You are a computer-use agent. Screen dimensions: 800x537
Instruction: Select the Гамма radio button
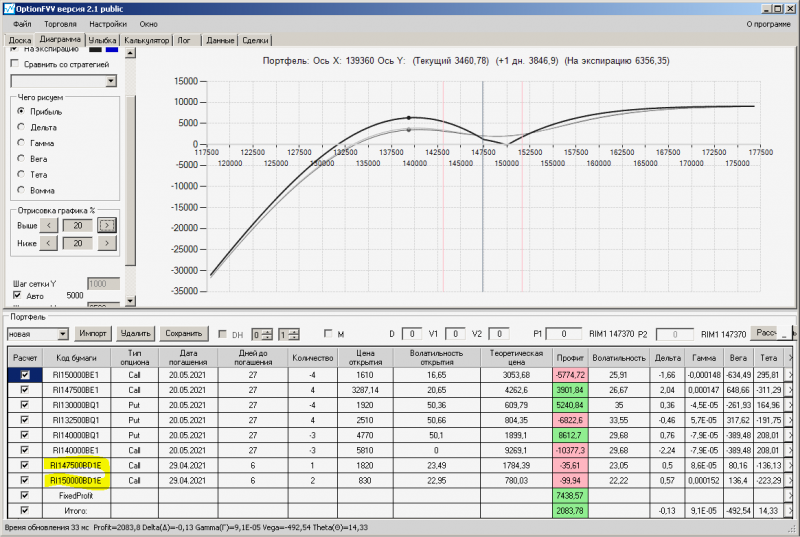click(21, 143)
